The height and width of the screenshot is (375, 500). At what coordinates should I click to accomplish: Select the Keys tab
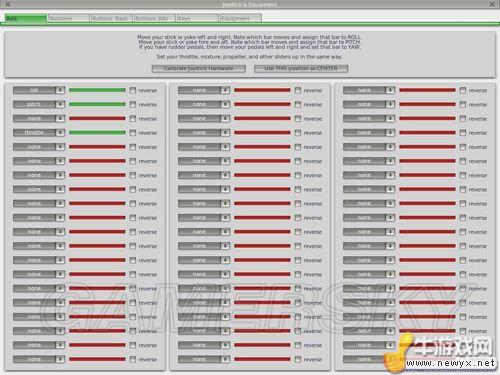click(197, 18)
